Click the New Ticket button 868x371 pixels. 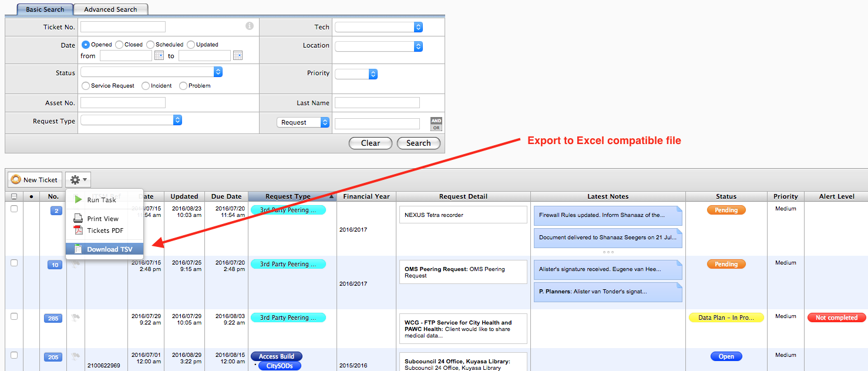coord(35,180)
